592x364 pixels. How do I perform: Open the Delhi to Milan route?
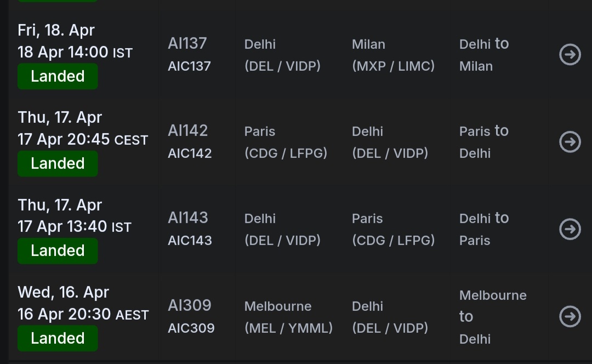484,55
